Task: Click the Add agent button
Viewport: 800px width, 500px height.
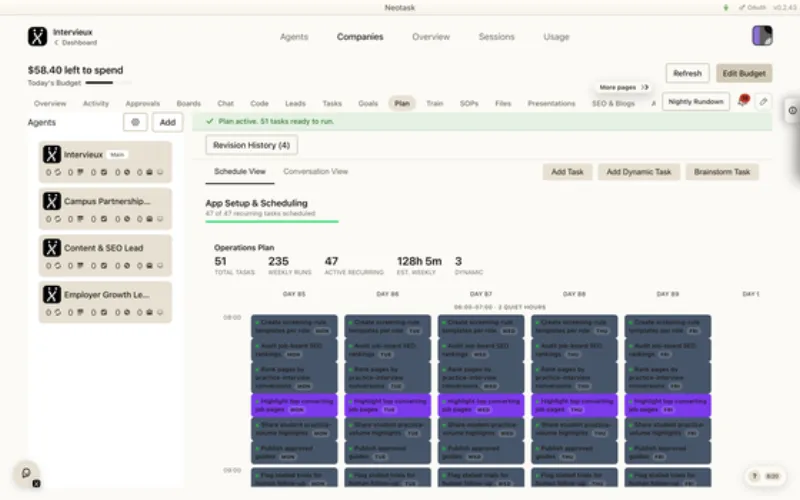Action: pos(167,122)
